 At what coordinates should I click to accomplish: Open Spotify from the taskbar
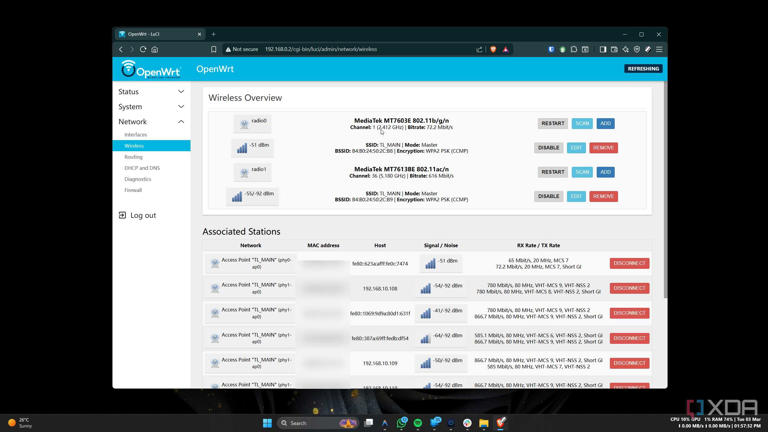[x=418, y=423]
